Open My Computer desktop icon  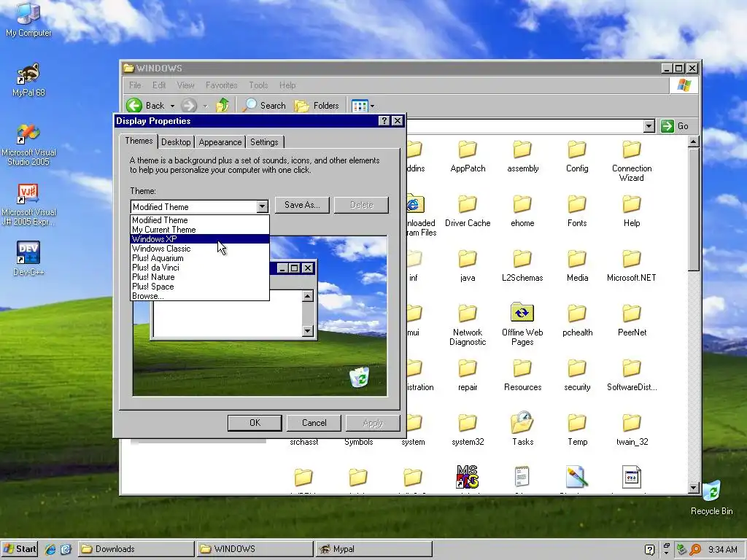[28, 19]
